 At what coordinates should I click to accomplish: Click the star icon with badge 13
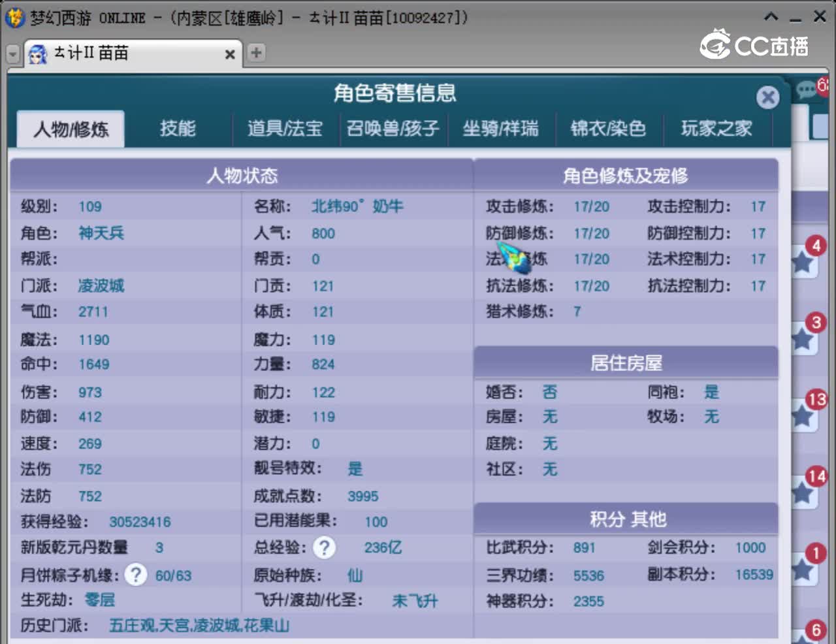pos(803,415)
